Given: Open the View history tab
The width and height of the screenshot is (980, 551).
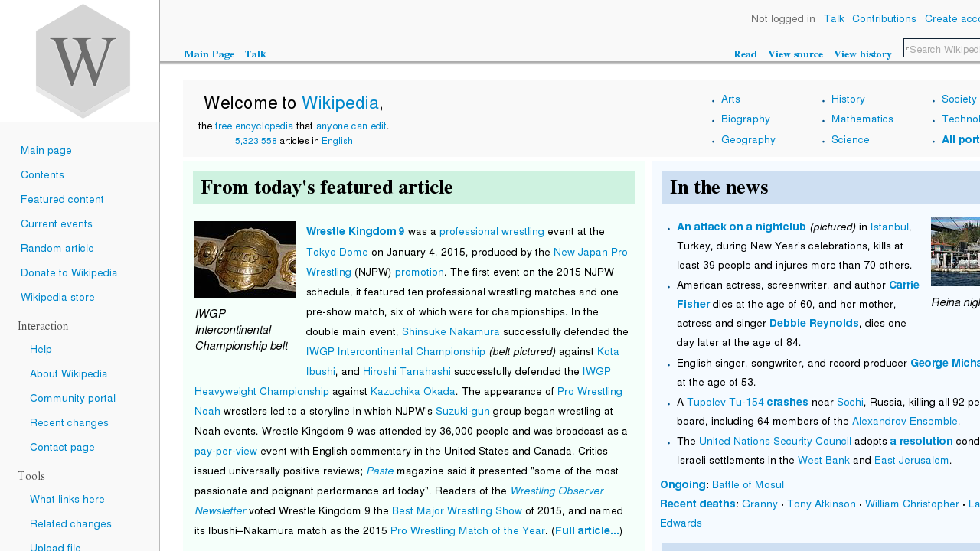Looking at the screenshot, I should [x=863, y=54].
